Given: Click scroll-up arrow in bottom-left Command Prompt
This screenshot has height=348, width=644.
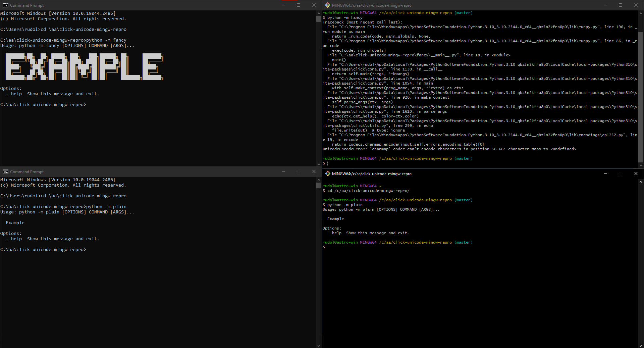Looking at the screenshot, I should (x=319, y=180).
